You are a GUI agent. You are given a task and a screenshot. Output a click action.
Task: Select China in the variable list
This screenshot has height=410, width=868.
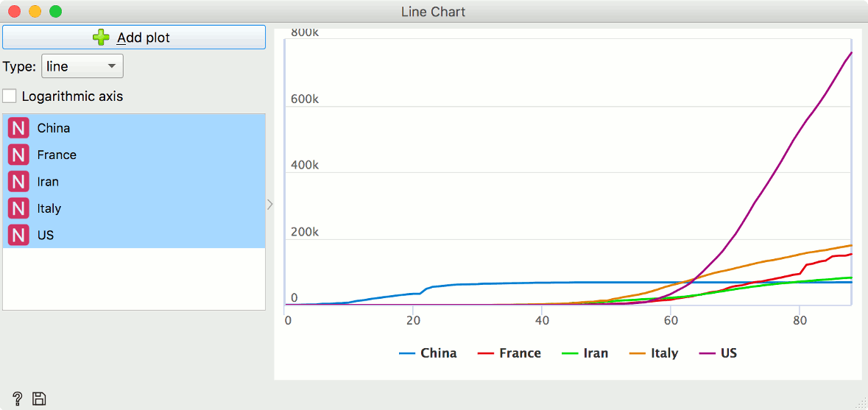pyautogui.click(x=134, y=128)
